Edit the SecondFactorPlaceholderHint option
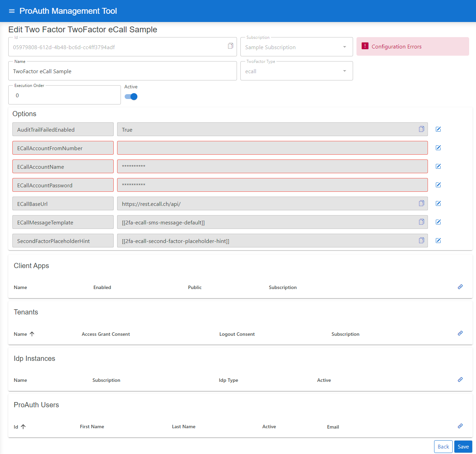This screenshot has width=476, height=454. coord(438,241)
